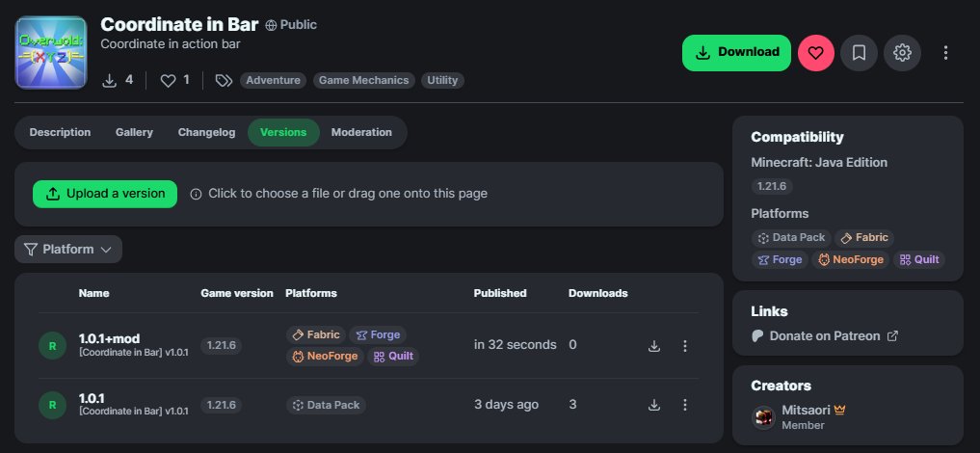The width and height of the screenshot is (980, 453).
Task: Select the Versions tab
Action: tap(283, 132)
